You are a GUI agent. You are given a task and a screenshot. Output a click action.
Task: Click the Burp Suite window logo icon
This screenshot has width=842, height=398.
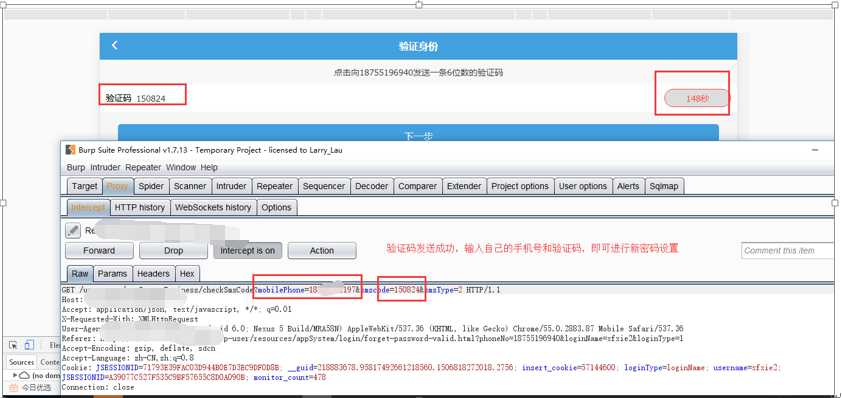coord(70,150)
